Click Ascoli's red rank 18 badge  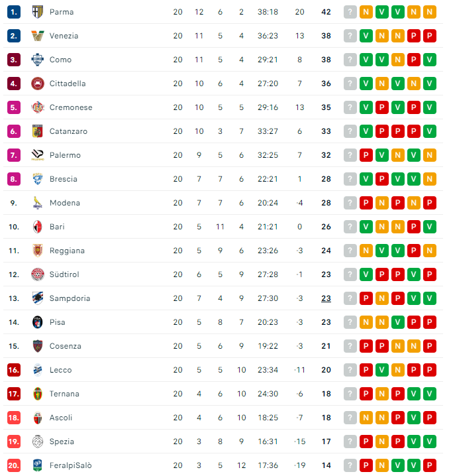coord(15,418)
